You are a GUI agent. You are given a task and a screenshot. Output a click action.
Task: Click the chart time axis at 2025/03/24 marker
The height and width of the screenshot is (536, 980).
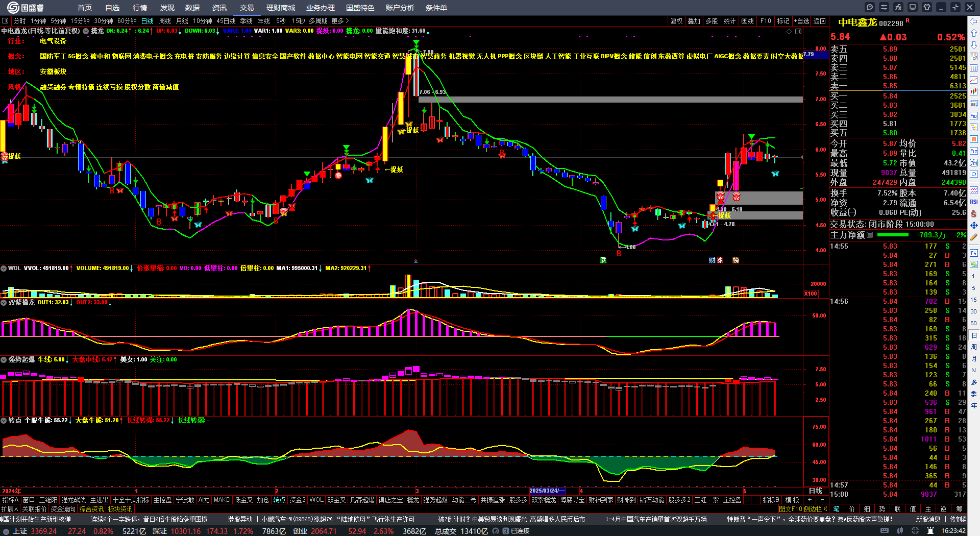point(547,491)
